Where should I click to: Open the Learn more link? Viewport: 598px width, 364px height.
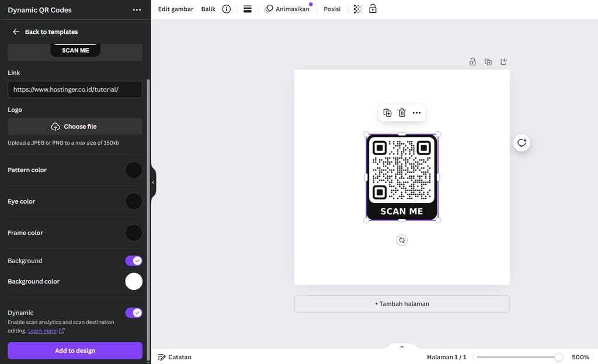[42, 331]
